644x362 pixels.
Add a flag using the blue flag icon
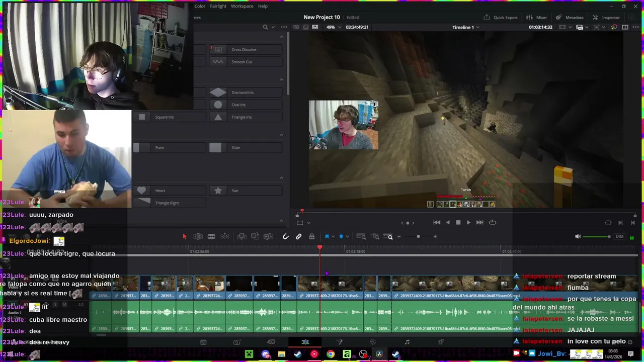(x=327, y=237)
